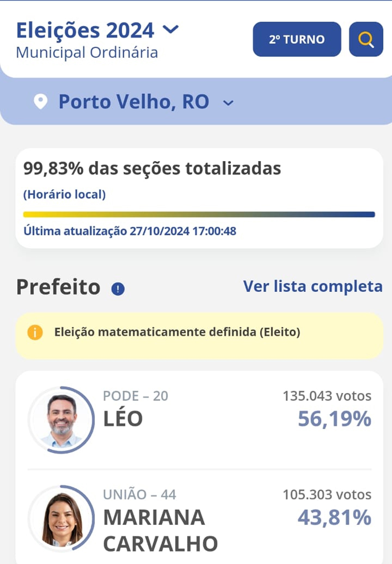The width and height of the screenshot is (392, 564).
Task: Open Léo's candidate photo
Action: pos(61,420)
